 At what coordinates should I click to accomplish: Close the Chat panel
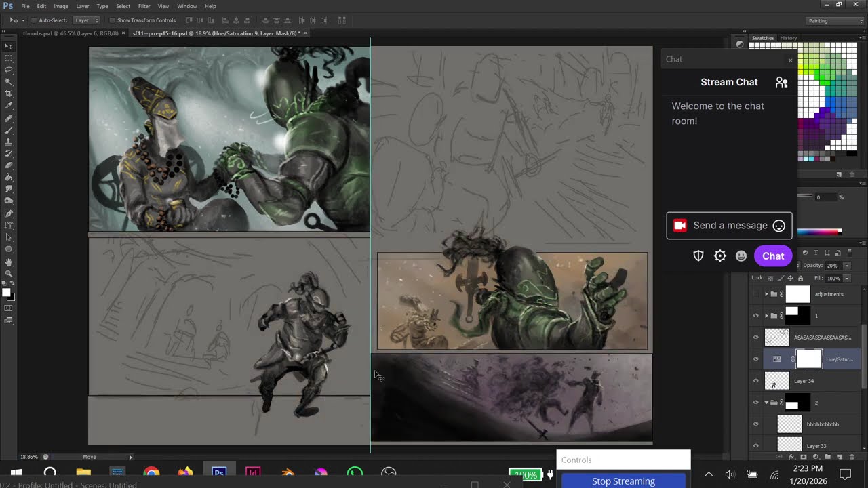(x=790, y=60)
